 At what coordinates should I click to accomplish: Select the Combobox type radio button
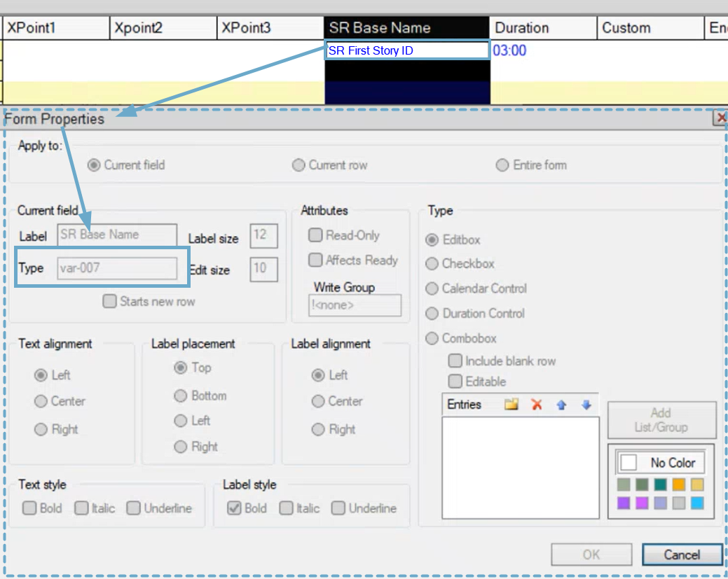432,339
